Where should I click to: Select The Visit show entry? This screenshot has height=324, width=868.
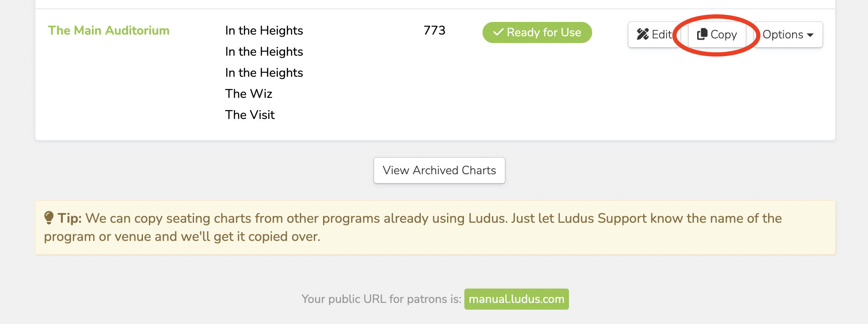(x=250, y=115)
